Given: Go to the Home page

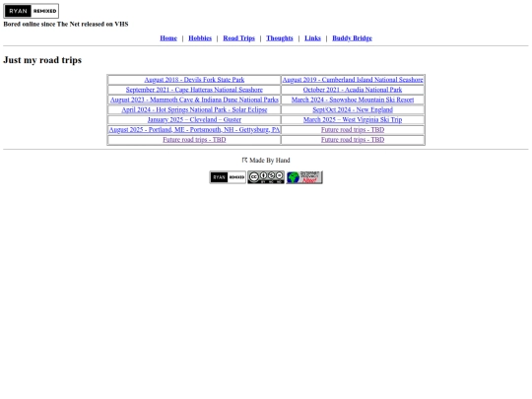Looking at the screenshot, I should point(168,38).
